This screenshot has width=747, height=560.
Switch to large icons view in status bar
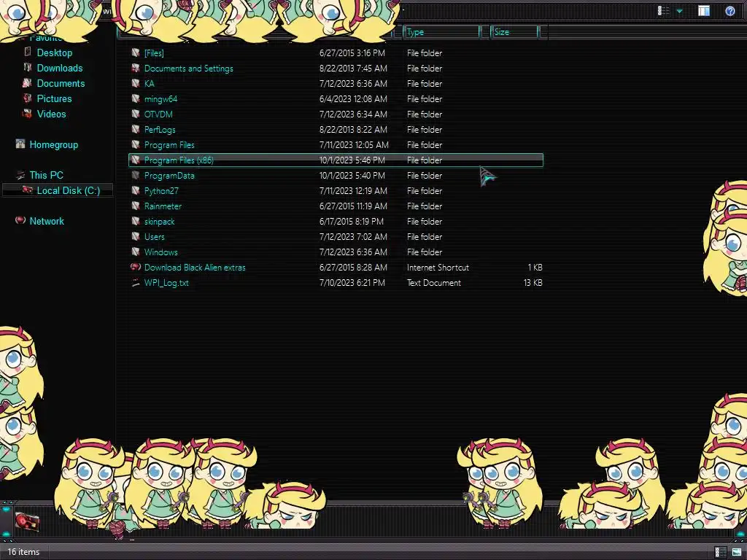point(737,552)
